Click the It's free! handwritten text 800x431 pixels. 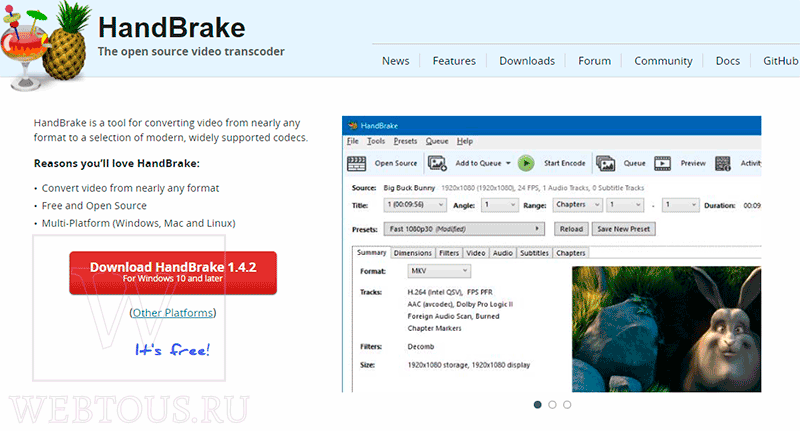pos(172,349)
